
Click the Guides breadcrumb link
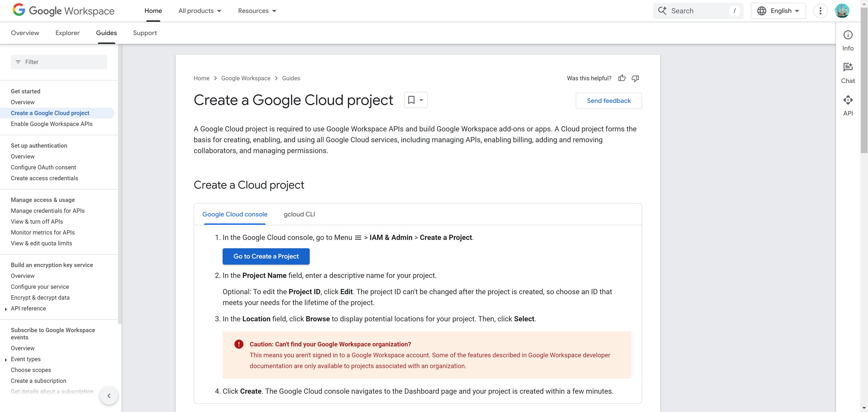[291, 78]
